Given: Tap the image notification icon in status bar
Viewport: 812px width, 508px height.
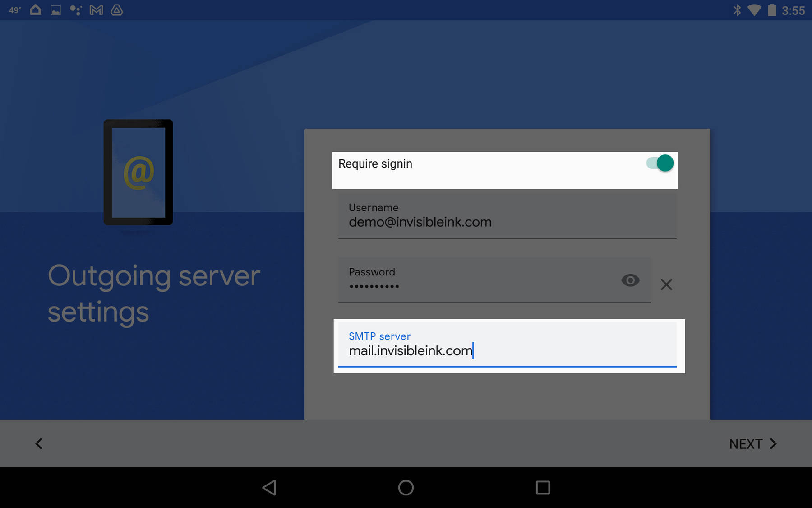Looking at the screenshot, I should click(56, 10).
